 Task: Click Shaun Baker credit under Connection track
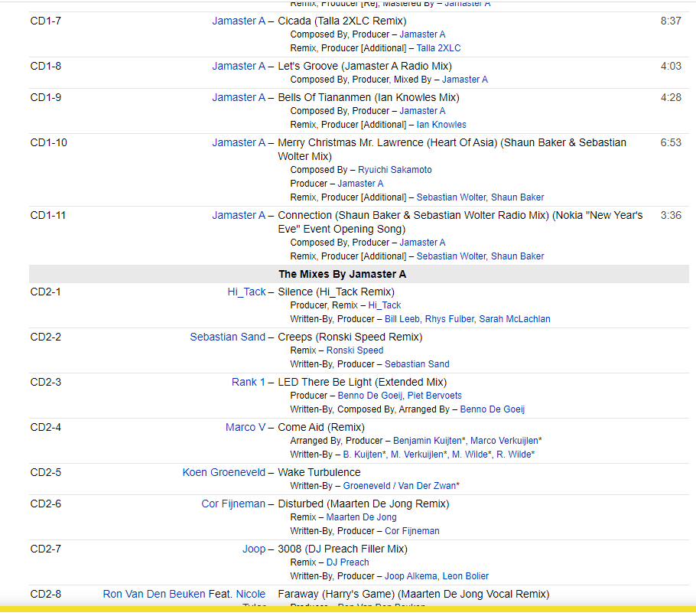[x=517, y=256]
